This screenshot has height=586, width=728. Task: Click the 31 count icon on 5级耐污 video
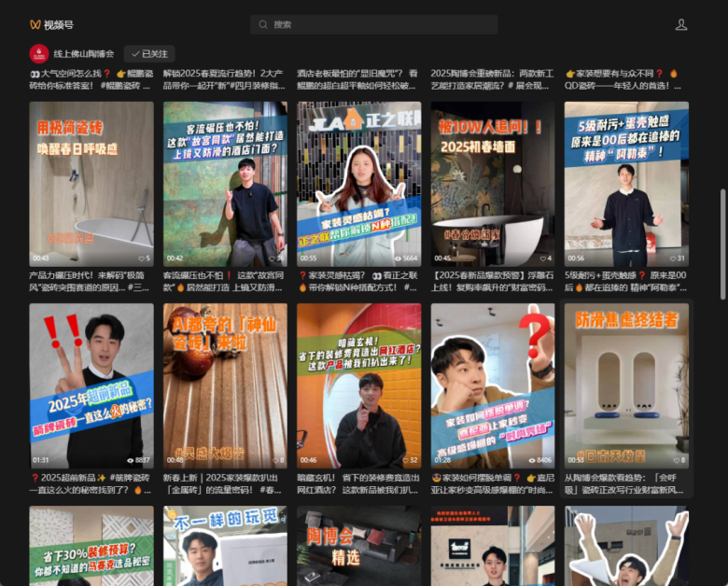pos(668,258)
